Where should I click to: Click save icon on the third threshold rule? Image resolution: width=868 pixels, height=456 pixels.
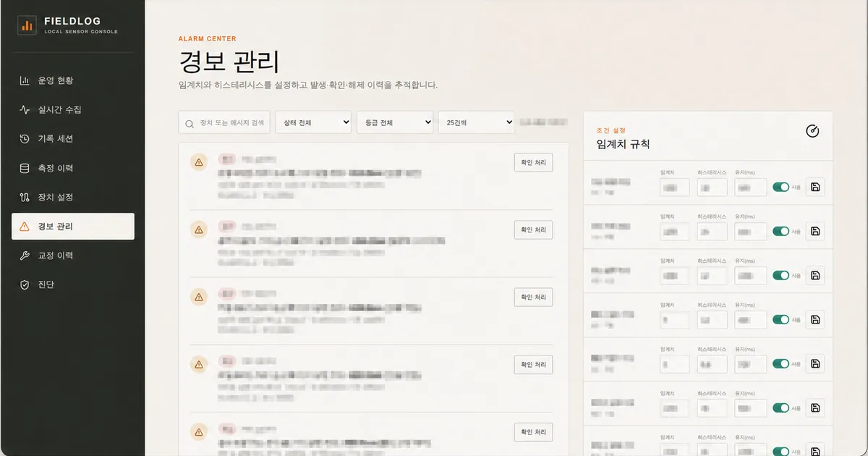(x=815, y=276)
